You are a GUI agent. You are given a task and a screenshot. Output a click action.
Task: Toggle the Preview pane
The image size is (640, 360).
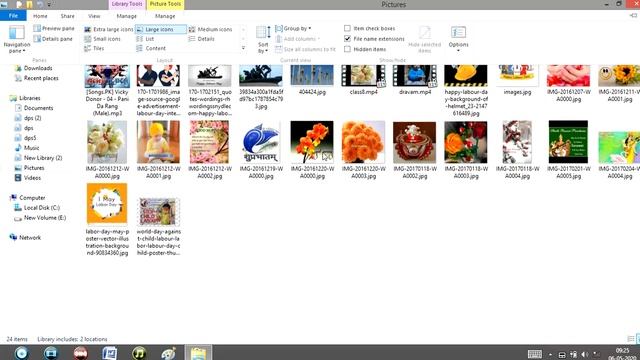(x=54, y=28)
